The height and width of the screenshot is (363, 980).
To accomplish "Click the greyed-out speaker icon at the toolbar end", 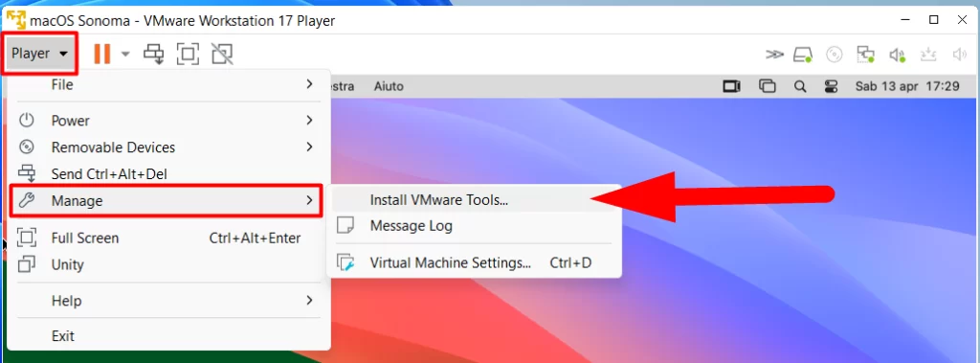I will click(959, 56).
